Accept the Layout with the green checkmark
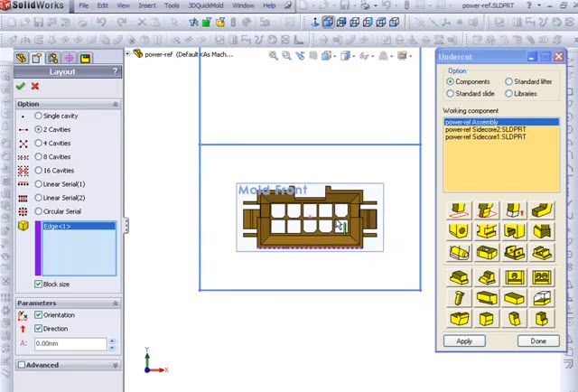 [21, 87]
